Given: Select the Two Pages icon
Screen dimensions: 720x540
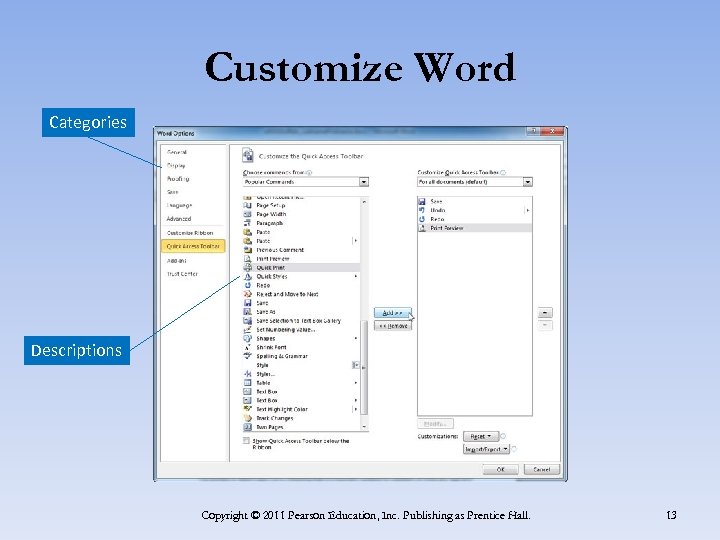Looking at the screenshot, I should click(248, 427).
